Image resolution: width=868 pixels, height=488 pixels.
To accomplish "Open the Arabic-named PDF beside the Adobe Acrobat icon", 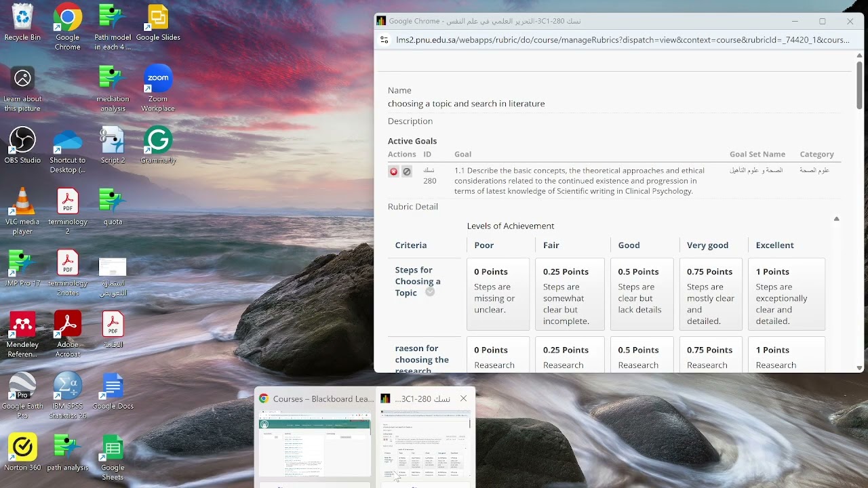I will (113, 330).
